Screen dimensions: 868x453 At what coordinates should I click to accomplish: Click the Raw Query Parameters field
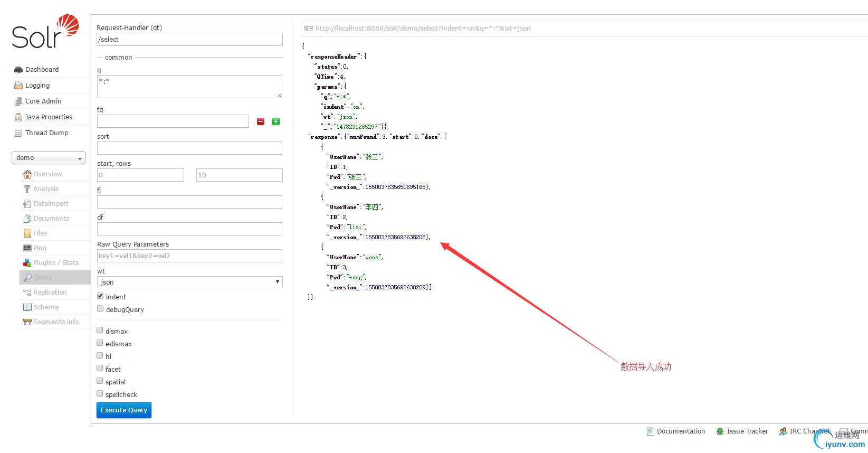190,256
